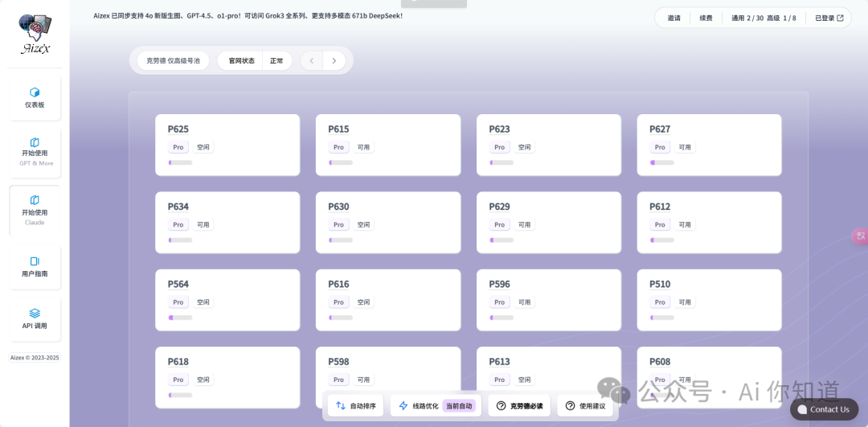Viewport: 868px width, 427px height.
Task: Open the 仪表板 dashboard cube icon
Action: point(35,92)
